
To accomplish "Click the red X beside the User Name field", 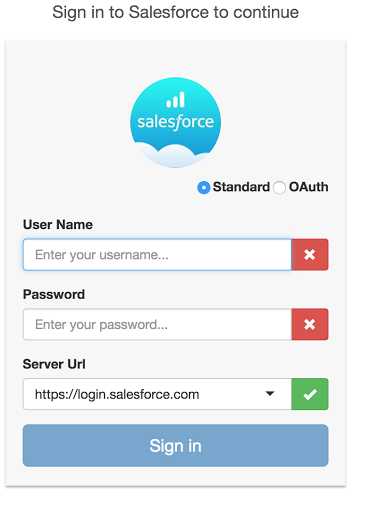I will 310,255.
